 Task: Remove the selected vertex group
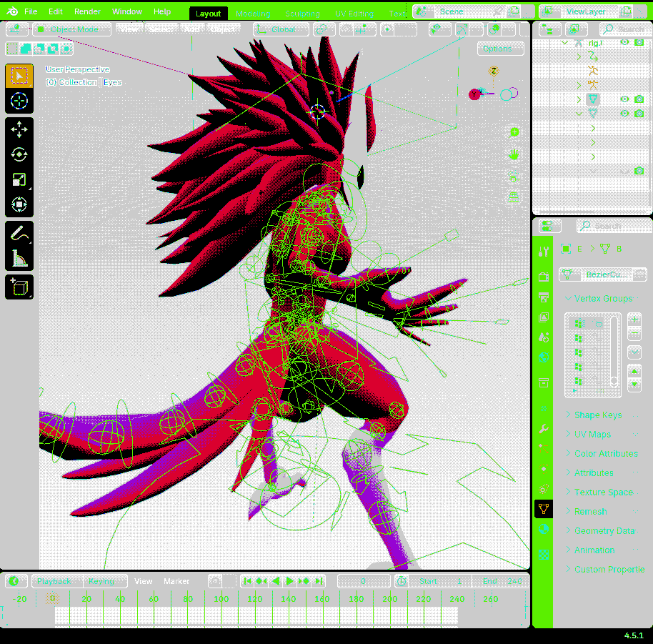pos(634,334)
